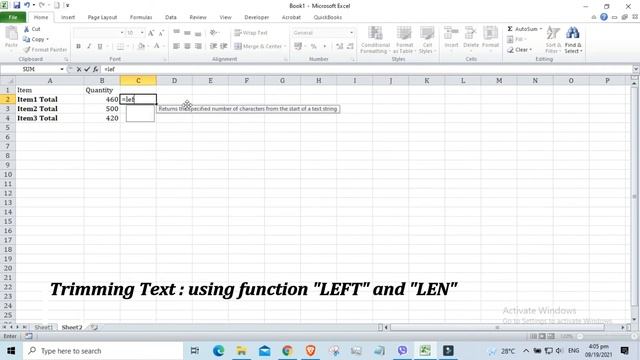Screen dimensions: 640x360
Task: Toggle Bold formatting
Action: point(78,46)
